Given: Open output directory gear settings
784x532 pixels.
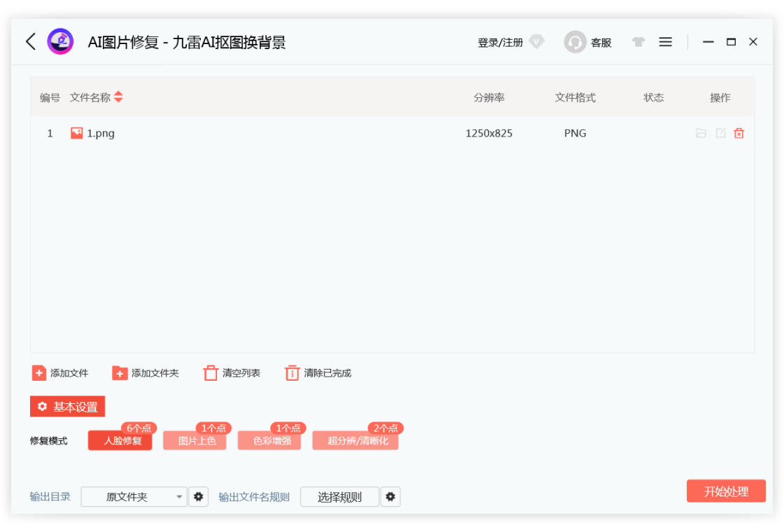Looking at the screenshot, I should 199,497.
